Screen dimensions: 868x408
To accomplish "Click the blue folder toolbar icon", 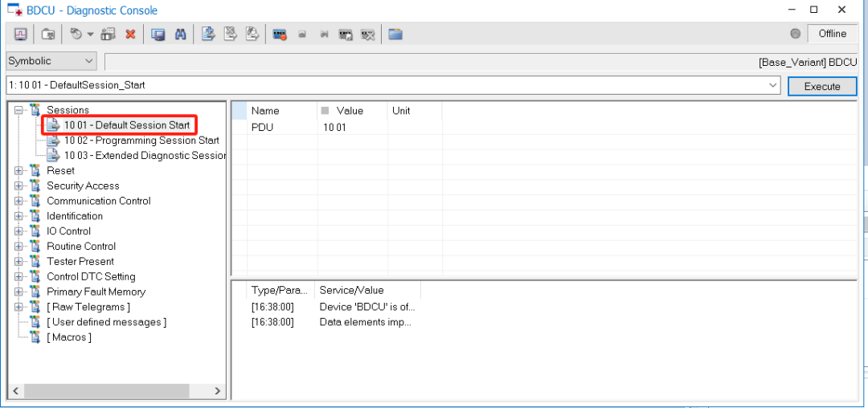I will pos(395,35).
